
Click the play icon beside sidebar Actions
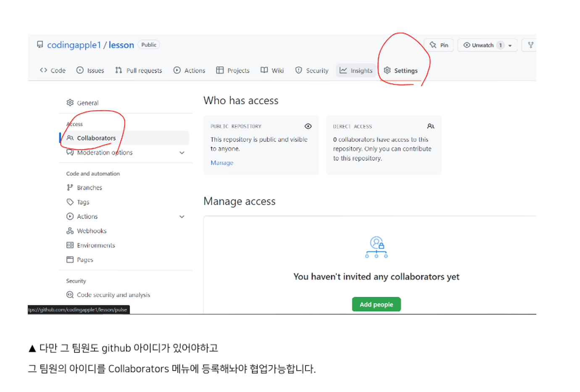pos(70,216)
